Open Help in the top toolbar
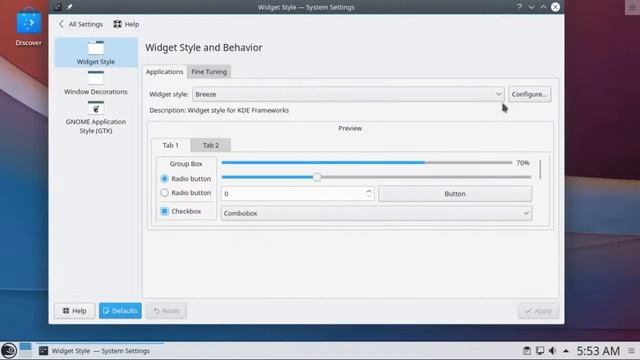 pos(127,24)
